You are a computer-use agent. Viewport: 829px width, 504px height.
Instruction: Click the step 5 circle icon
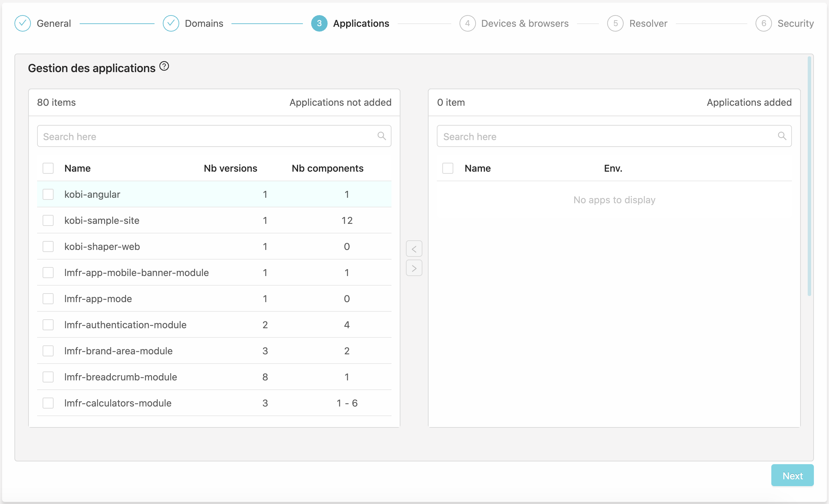(x=615, y=23)
